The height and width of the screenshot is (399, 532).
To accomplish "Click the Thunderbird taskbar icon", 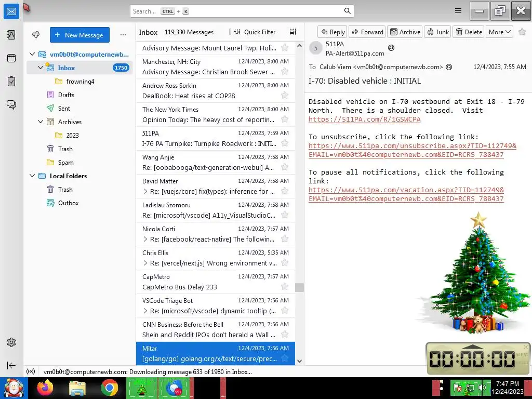I will 175,388.
